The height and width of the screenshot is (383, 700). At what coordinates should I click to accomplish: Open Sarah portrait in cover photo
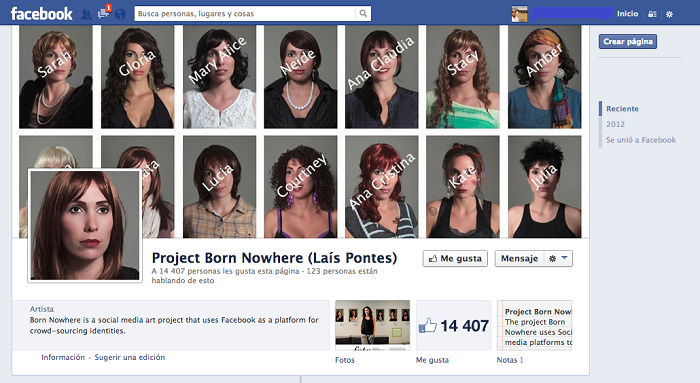56,77
